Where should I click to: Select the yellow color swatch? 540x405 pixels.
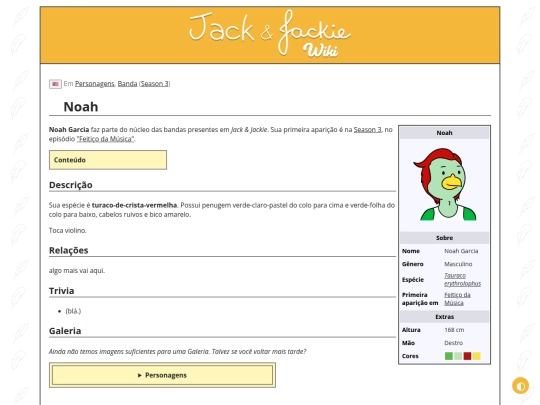(477, 356)
